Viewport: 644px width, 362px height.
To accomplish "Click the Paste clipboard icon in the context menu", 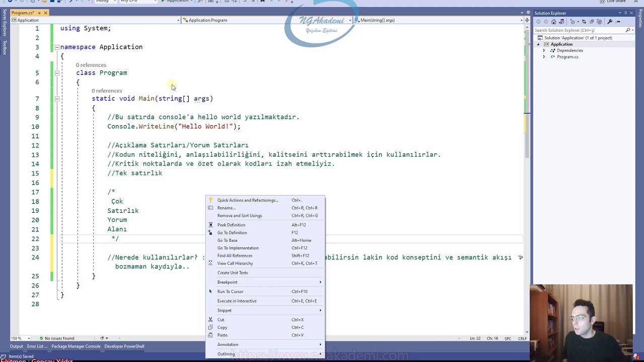I will (x=210, y=335).
